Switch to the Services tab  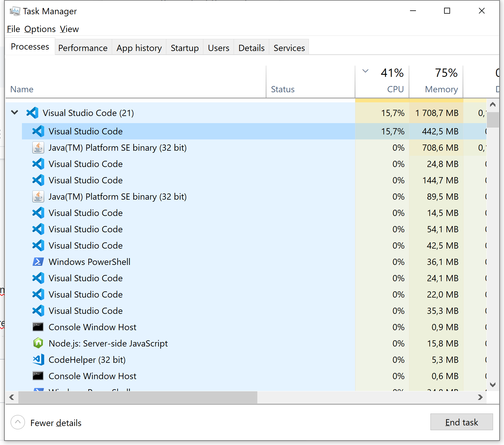click(289, 48)
